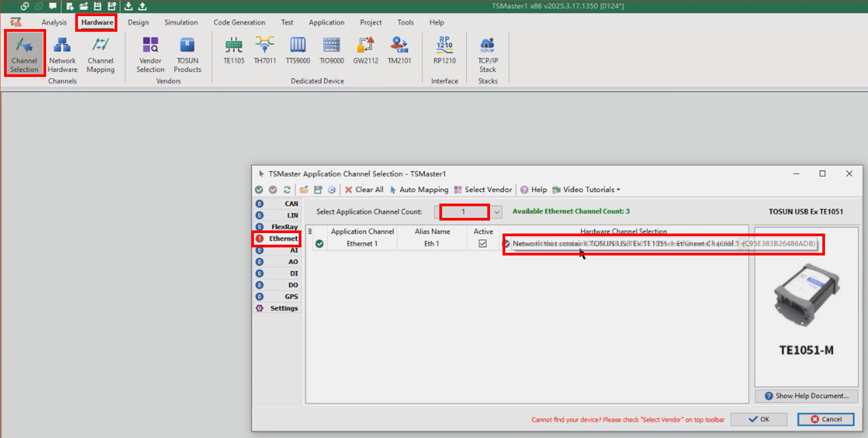Click the disconnect icon in title bar
The width and height of the screenshot is (868, 438).
point(39,6)
